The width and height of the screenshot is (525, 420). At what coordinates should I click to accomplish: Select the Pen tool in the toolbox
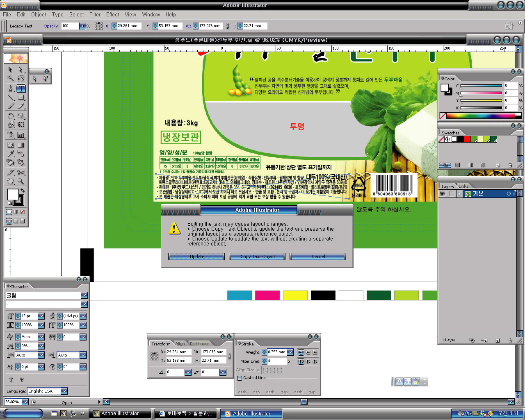tap(11, 89)
